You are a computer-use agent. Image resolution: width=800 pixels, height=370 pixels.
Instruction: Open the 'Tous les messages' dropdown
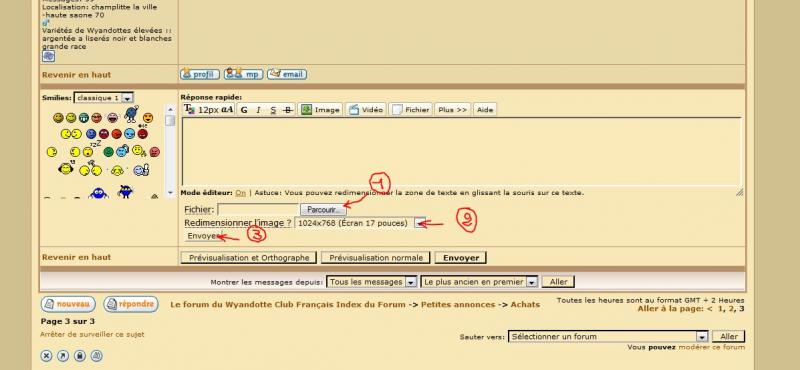click(372, 282)
